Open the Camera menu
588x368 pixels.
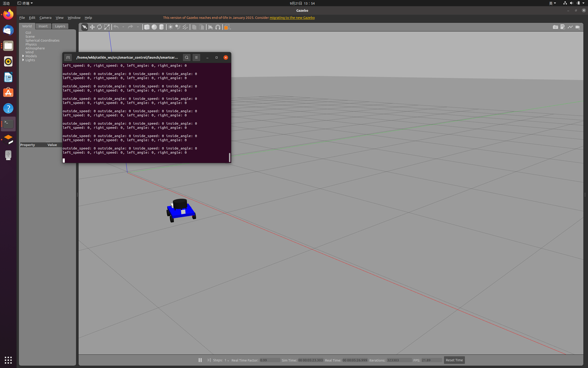pos(45,17)
